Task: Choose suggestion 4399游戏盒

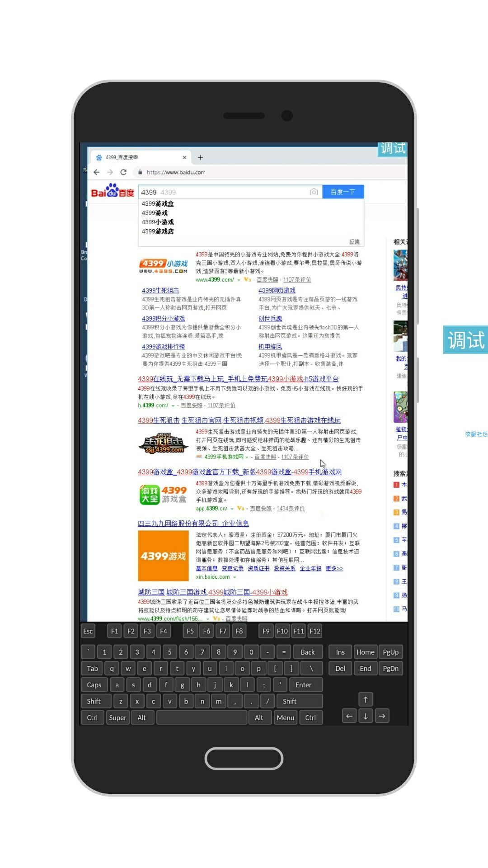Action: pos(158,204)
